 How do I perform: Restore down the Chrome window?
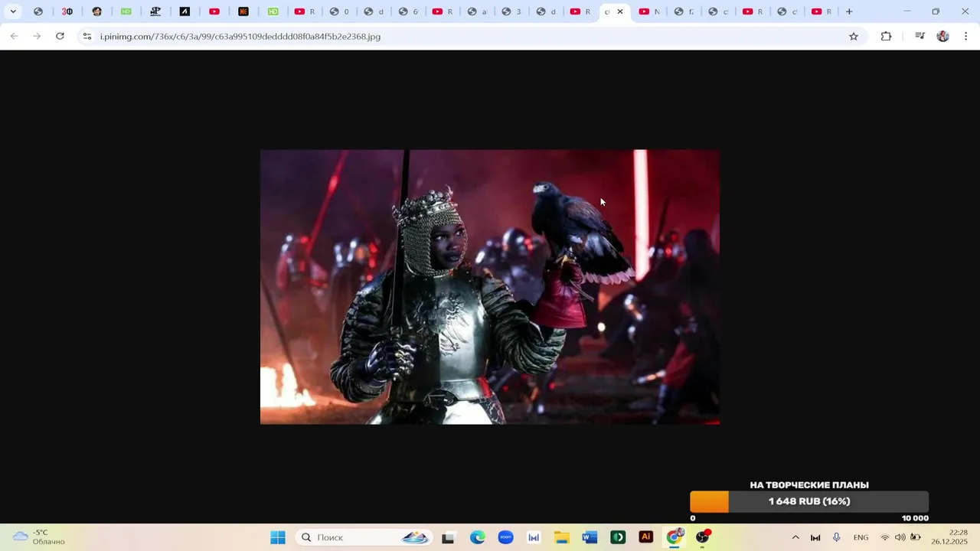[936, 11]
